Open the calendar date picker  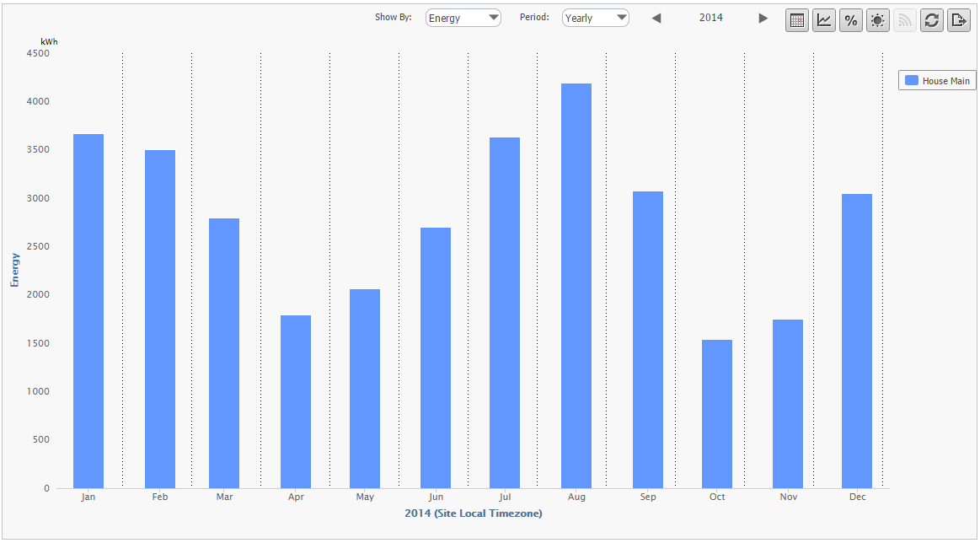tap(797, 20)
